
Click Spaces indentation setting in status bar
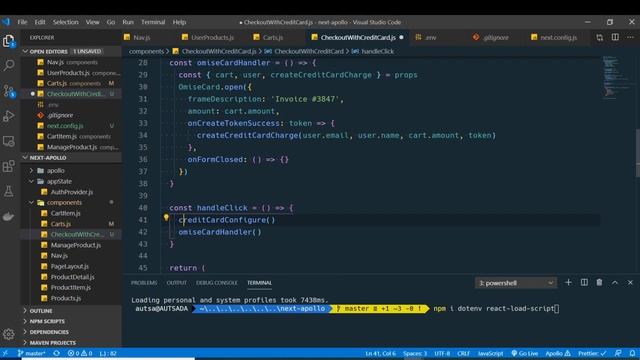415,353
